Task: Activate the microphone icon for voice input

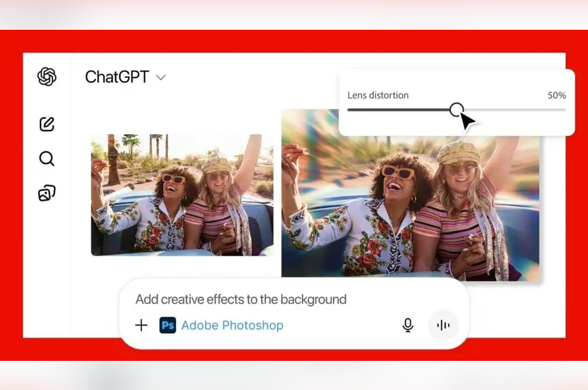Action: pyautogui.click(x=408, y=325)
